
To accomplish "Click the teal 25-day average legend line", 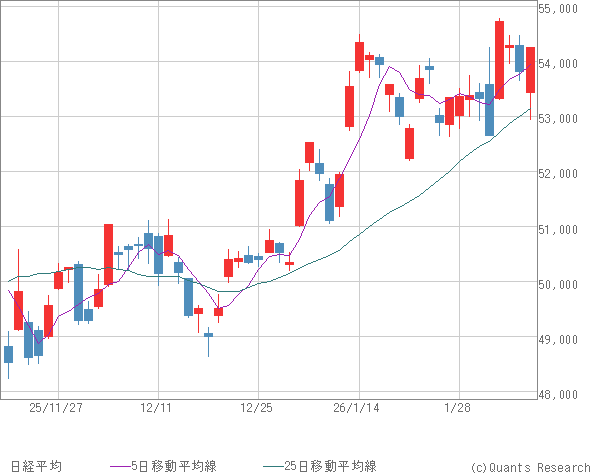I will (x=270, y=466).
